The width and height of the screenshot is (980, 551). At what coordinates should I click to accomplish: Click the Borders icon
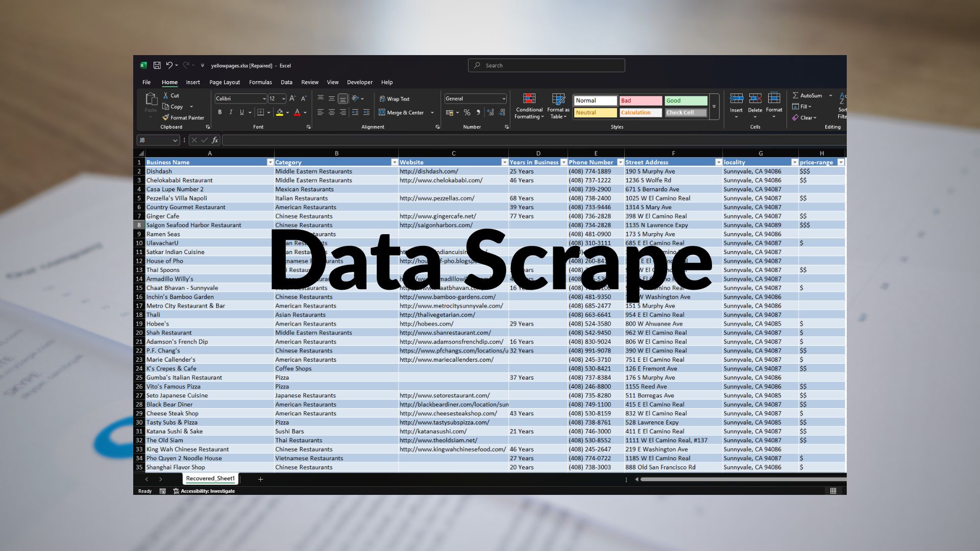click(261, 113)
